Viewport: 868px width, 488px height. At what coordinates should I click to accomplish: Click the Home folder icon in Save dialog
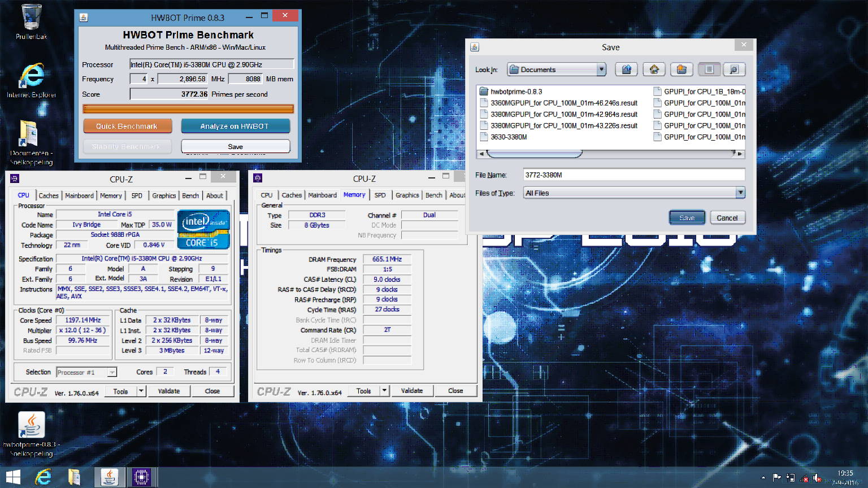click(654, 69)
